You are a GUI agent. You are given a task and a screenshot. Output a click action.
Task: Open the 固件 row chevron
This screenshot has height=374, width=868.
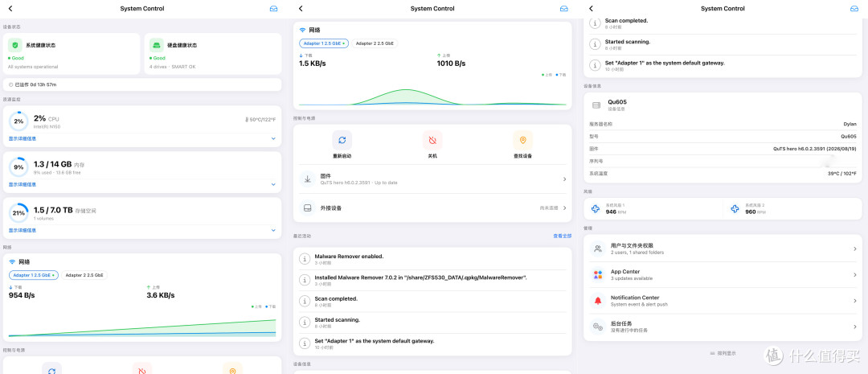[x=565, y=179]
